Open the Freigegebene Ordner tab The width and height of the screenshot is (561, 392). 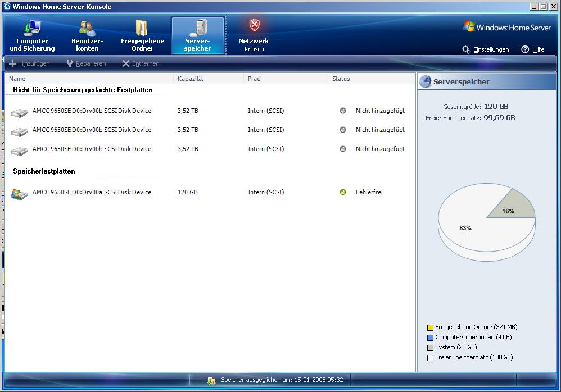(142, 36)
